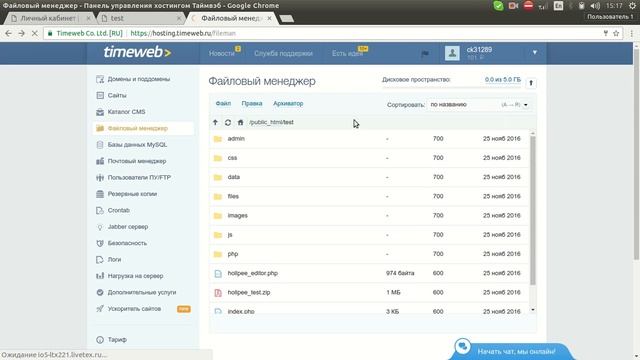The image size is (640, 360).
Task: Click the file list vertical scrollbar
Action: pos(533,210)
